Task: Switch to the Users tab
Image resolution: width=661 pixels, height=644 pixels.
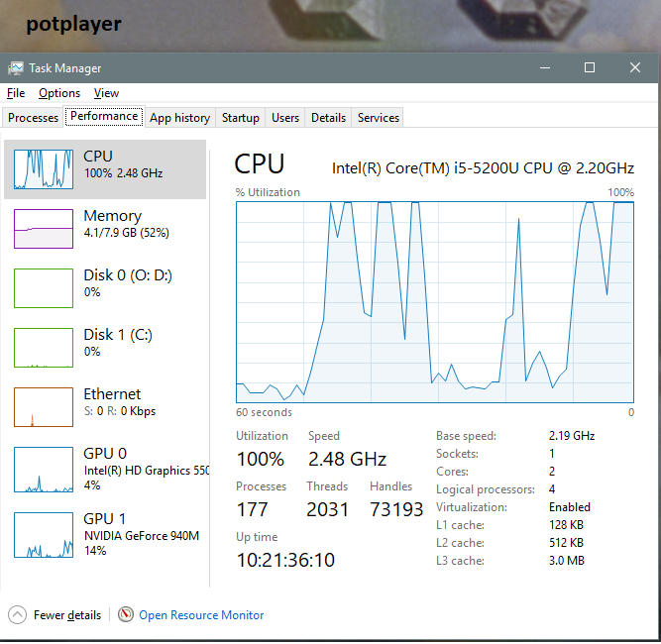Action: (x=285, y=118)
